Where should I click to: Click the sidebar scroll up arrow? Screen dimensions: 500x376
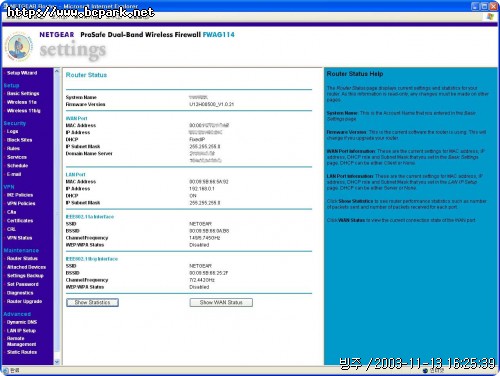[57, 71]
